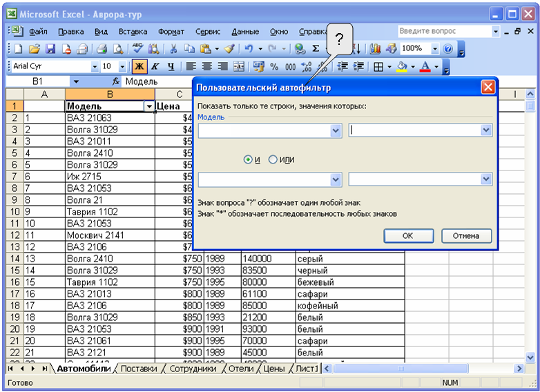Run spelling check (ABC) icon

coord(137,48)
